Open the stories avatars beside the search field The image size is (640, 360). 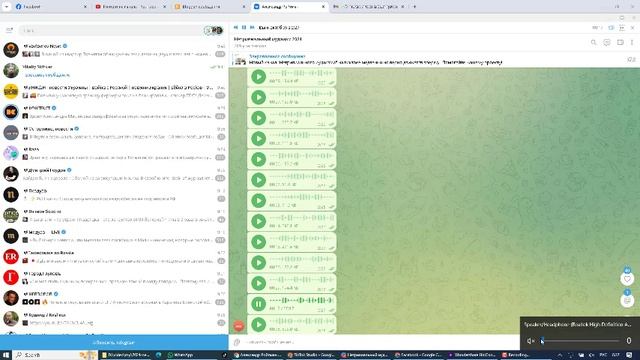213,30
